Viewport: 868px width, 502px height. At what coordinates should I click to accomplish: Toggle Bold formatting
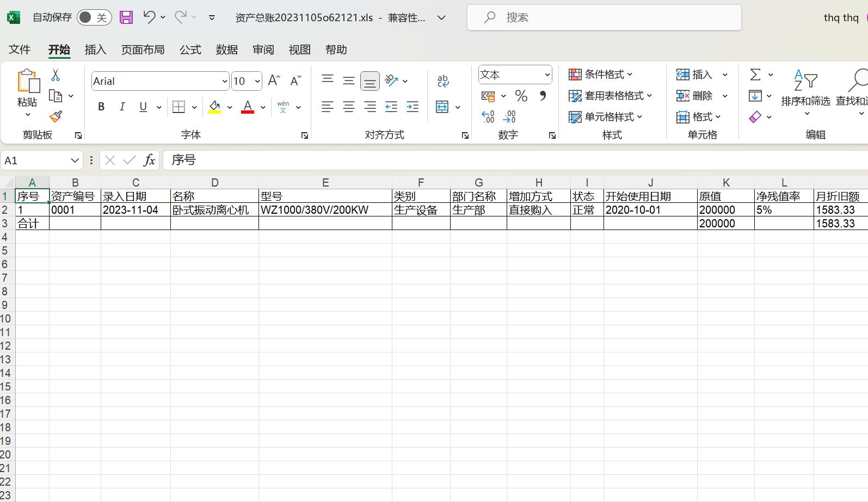point(101,107)
